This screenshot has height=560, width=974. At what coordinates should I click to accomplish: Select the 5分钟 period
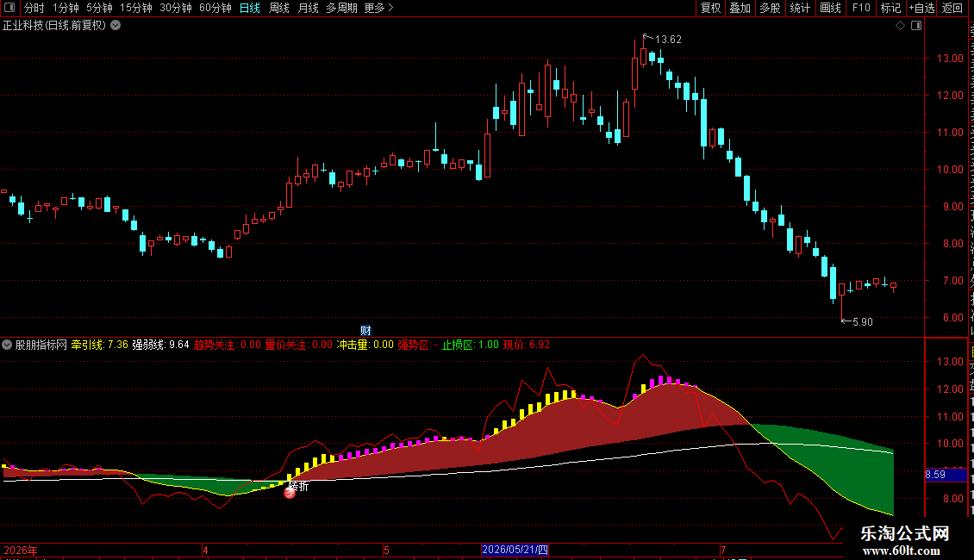(99, 8)
